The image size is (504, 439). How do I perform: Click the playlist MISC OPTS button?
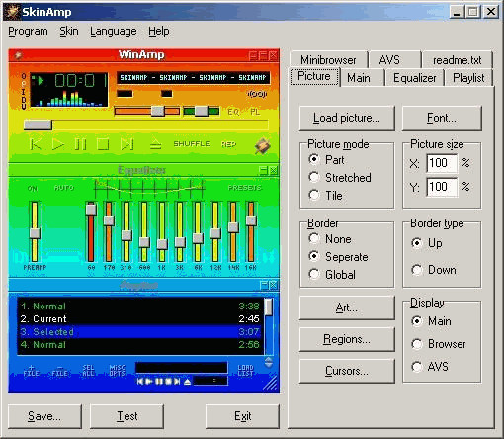(118, 371)
